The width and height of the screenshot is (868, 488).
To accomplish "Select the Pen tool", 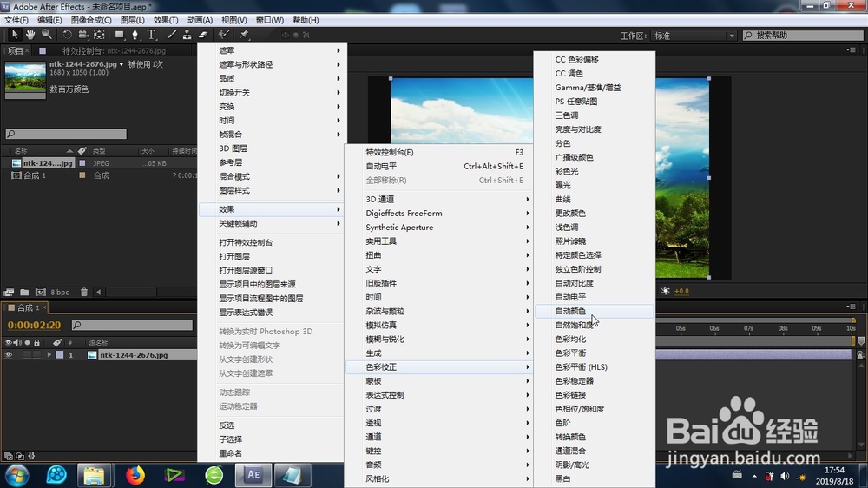I will click(135, 35).
